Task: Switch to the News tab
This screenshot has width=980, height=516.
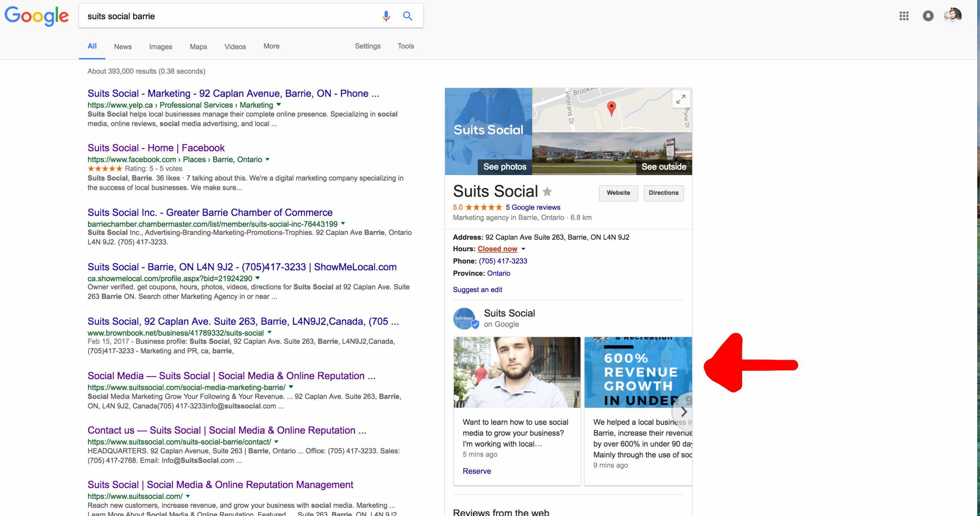Action: pyautogui.click(x=123, y=47)
